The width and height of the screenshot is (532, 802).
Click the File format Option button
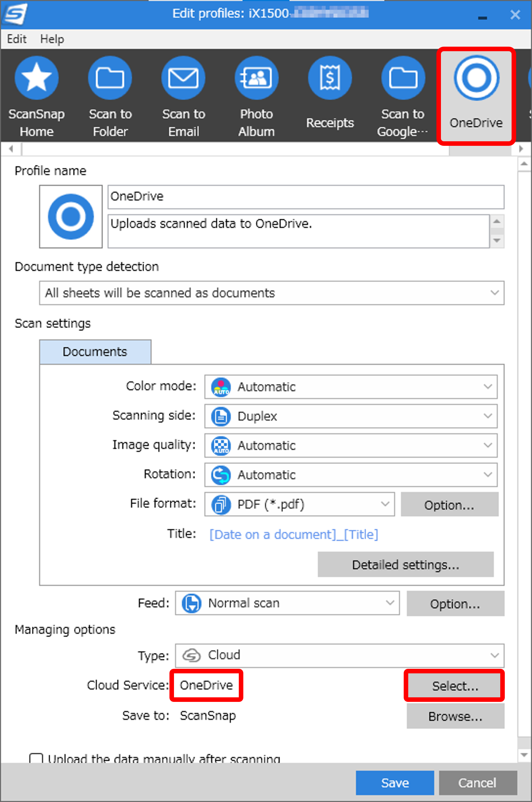pos(450,505)
